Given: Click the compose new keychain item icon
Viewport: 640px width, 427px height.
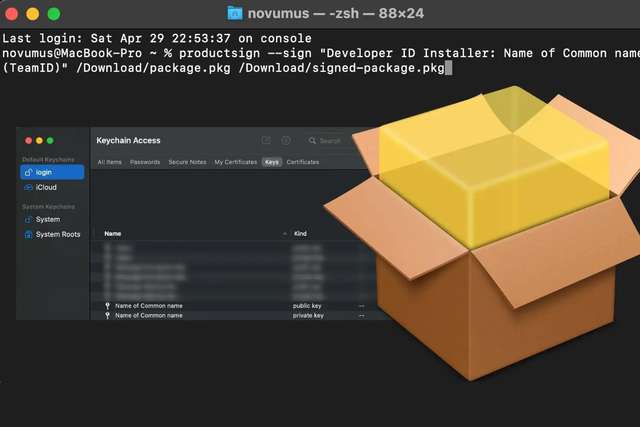Looking at the screenshot, I should [266, 141].
